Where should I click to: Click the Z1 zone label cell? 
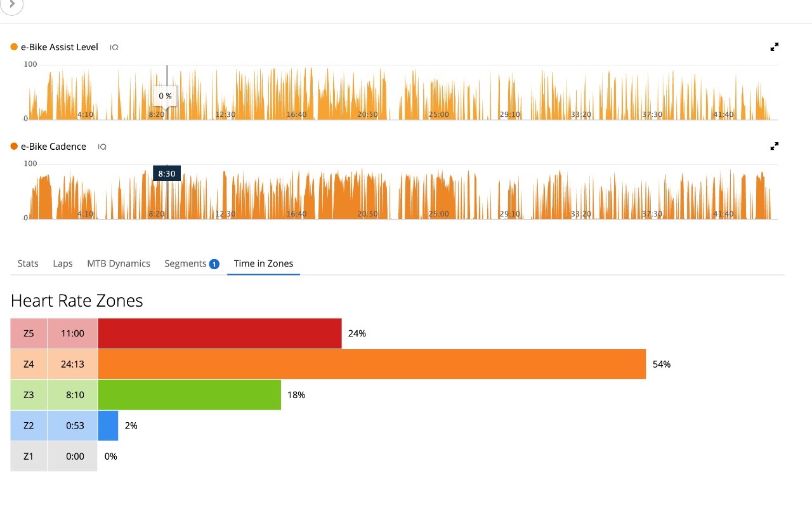click(x=29, y=456)
